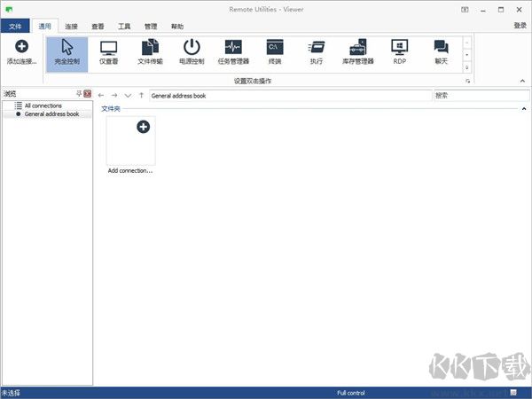
Task: Collapse the 文件夹 folder section
Action: 521,108
